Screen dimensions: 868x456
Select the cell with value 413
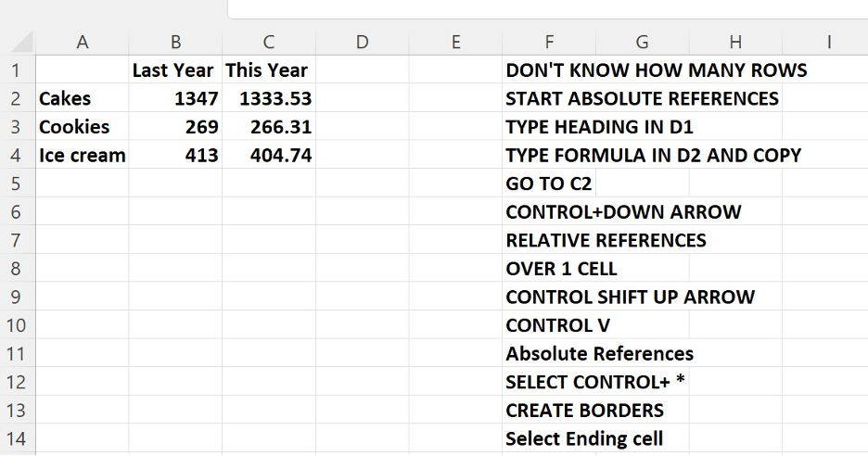(175, 156)
